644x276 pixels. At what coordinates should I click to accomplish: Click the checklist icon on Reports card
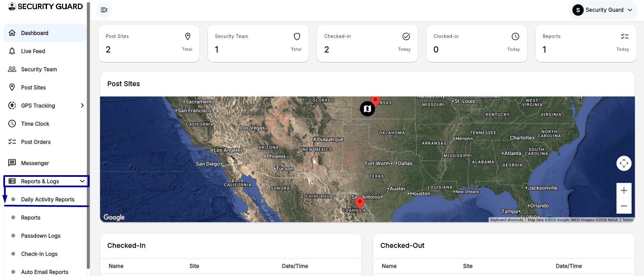[x=625, y=36]
